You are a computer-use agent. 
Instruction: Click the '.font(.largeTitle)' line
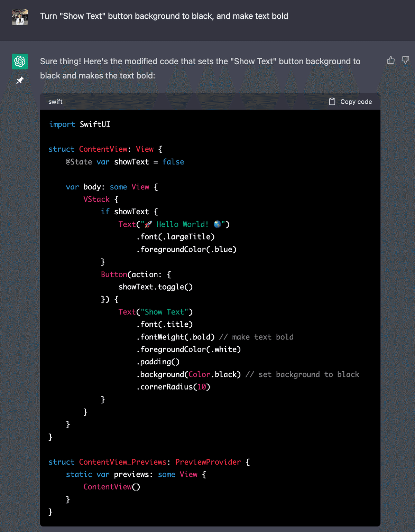(x=175, y=237)
